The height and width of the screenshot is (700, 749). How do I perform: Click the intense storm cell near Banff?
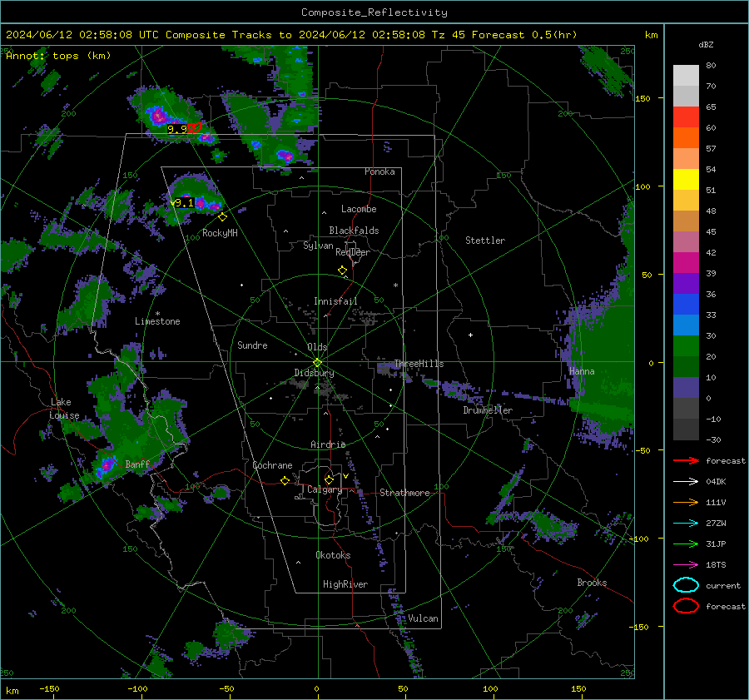(107, 464)
